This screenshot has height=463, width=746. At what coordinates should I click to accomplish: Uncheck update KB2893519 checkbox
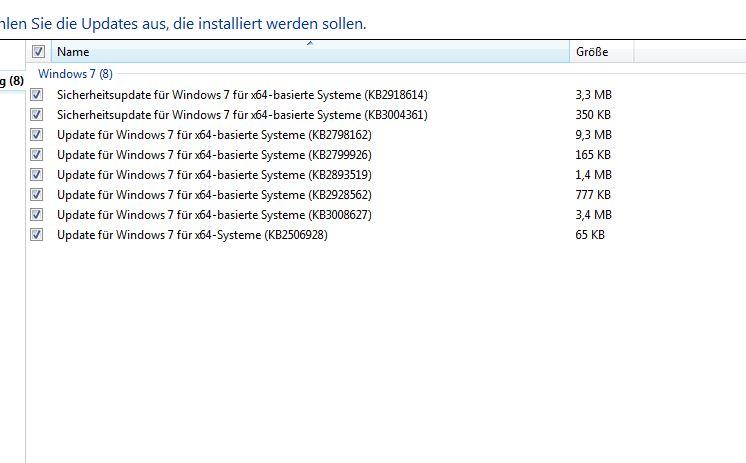tap(37, 175)
